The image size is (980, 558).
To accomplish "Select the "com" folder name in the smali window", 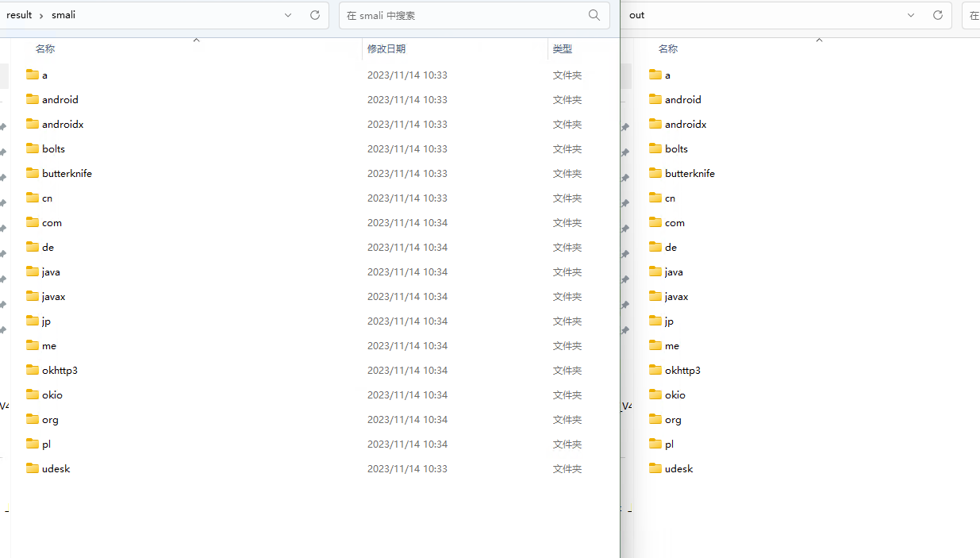I will (52, 223).
